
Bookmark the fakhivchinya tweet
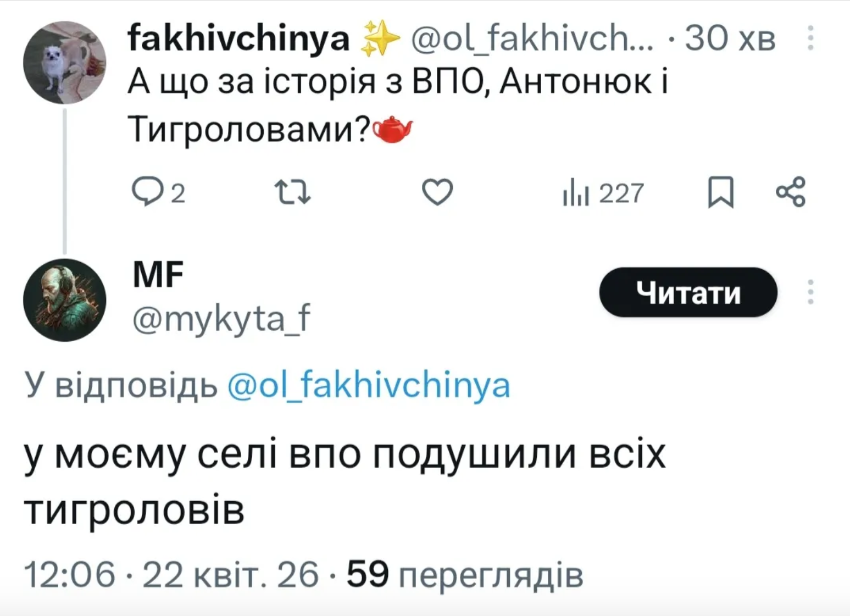720,192
